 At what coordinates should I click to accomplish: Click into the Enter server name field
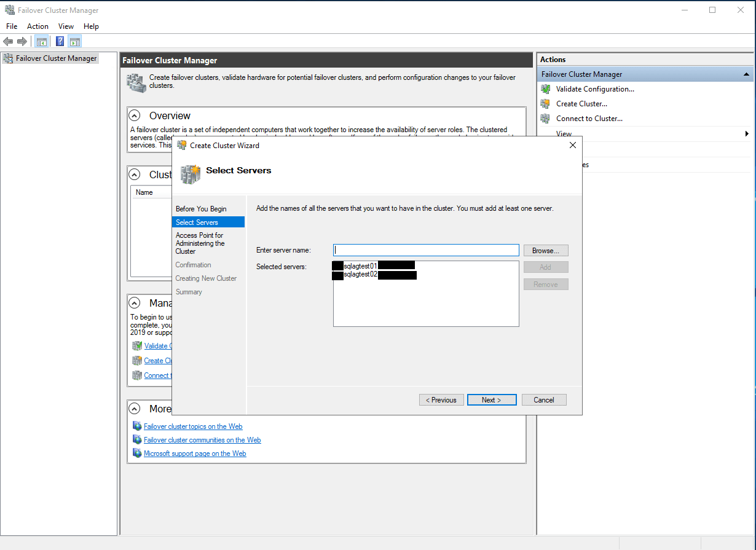coord(426,250)
